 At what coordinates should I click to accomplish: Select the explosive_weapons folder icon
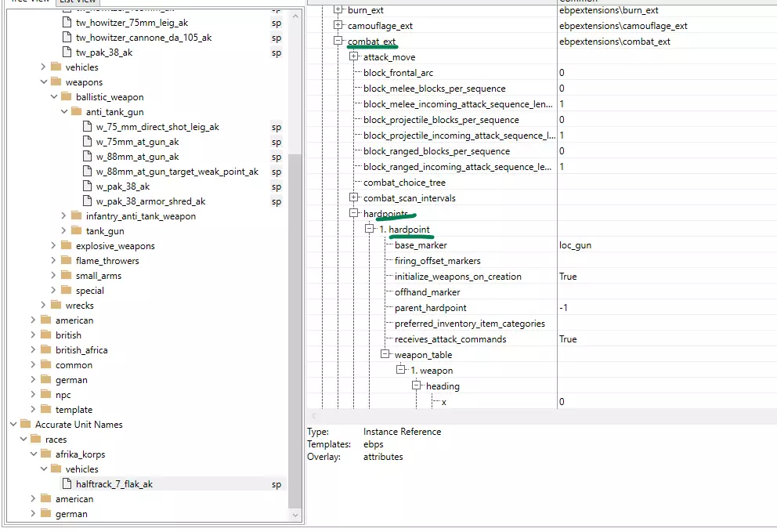pyautogui.click(x=67, y=245)
